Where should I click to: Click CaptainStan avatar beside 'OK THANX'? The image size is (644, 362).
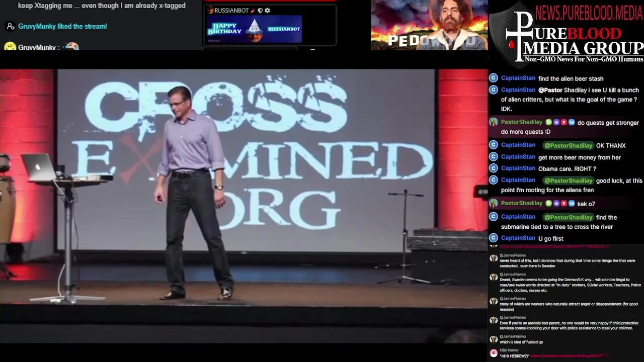point(494,145)
